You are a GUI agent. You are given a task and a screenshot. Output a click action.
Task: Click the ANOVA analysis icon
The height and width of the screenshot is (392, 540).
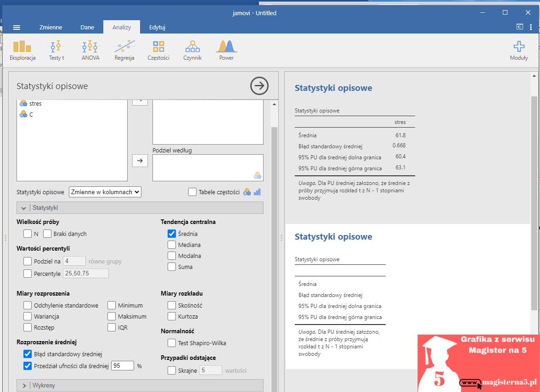tap(90, 50)
